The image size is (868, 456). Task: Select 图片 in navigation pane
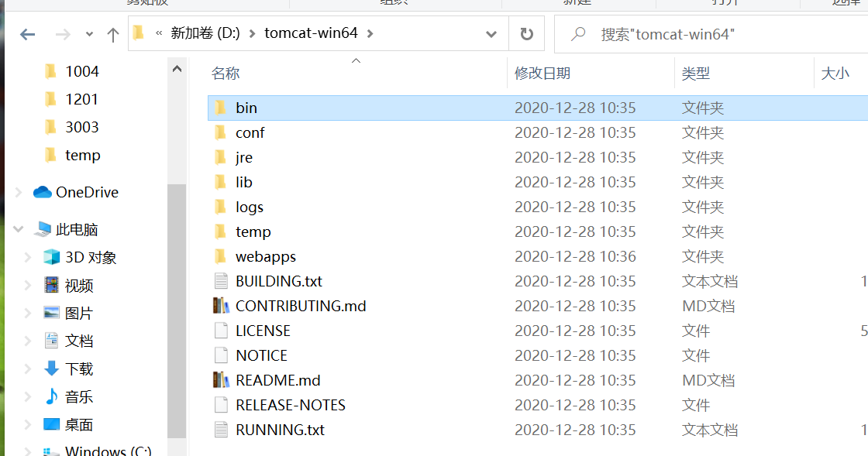pyautogui.click(x=78, y=313)
